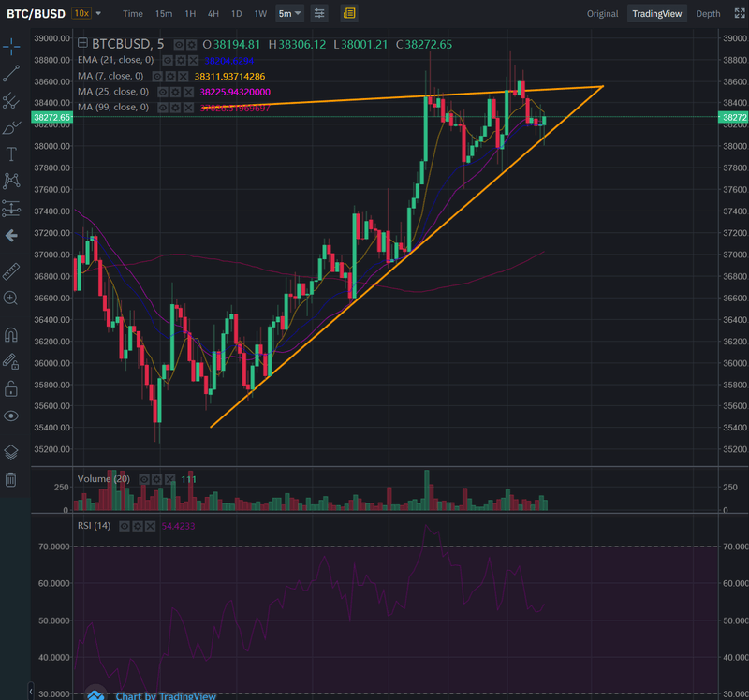The image size is (749, 700).
Task: Click the RSI value 54.4233
Action: click(x=178, y=526)
